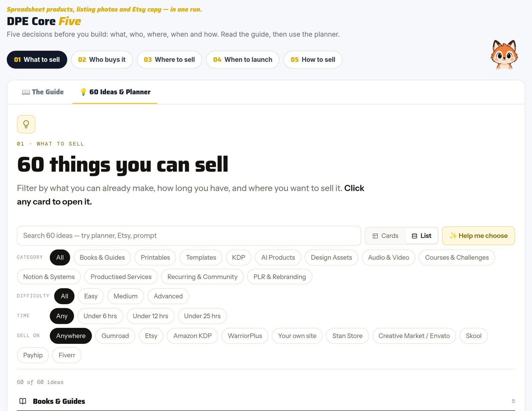Image resolution: width=532 pixels, height=411 pixels.
Task: Focus the Search 60 ideas field
Action: pos(189,235)
